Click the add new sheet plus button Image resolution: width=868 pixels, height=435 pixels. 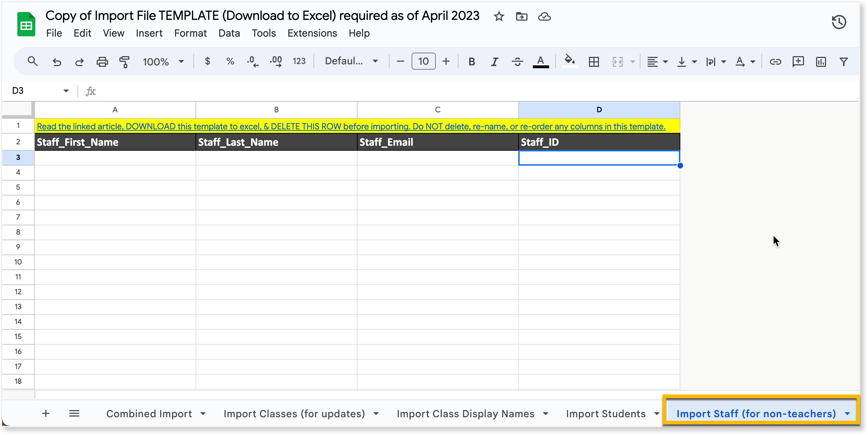point(46,413)
